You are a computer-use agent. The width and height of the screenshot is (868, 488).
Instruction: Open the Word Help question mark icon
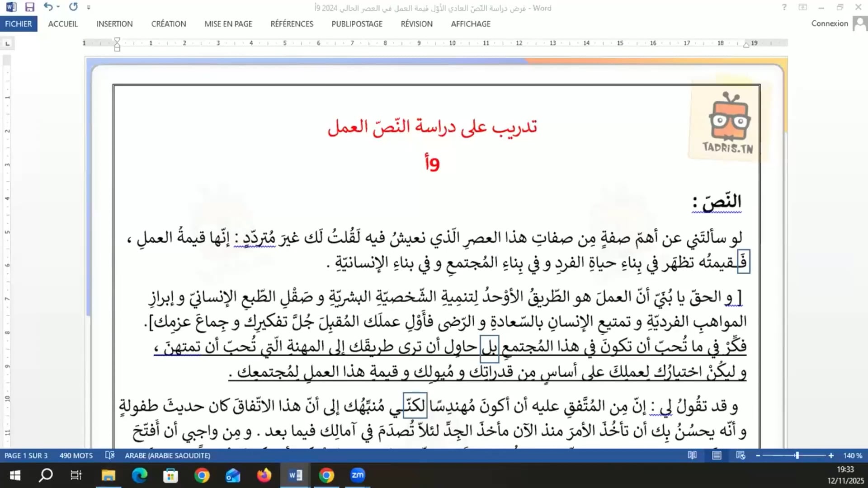click(784, 7)
